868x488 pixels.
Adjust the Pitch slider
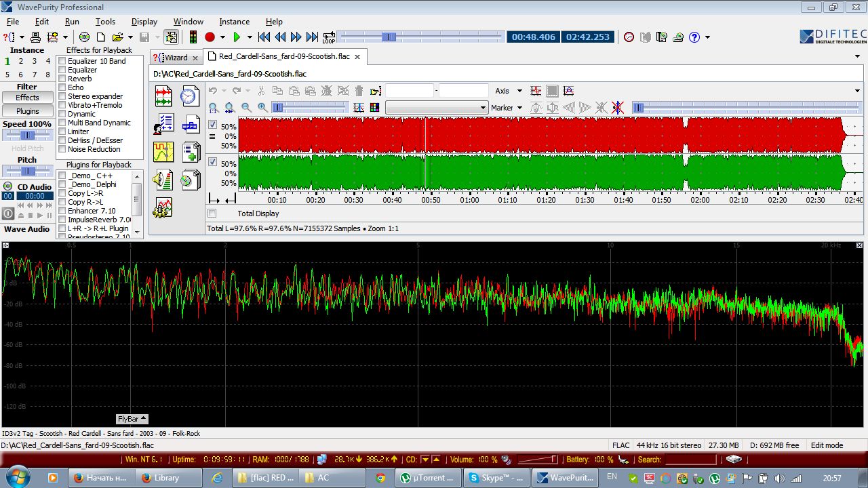click(28, 171)
